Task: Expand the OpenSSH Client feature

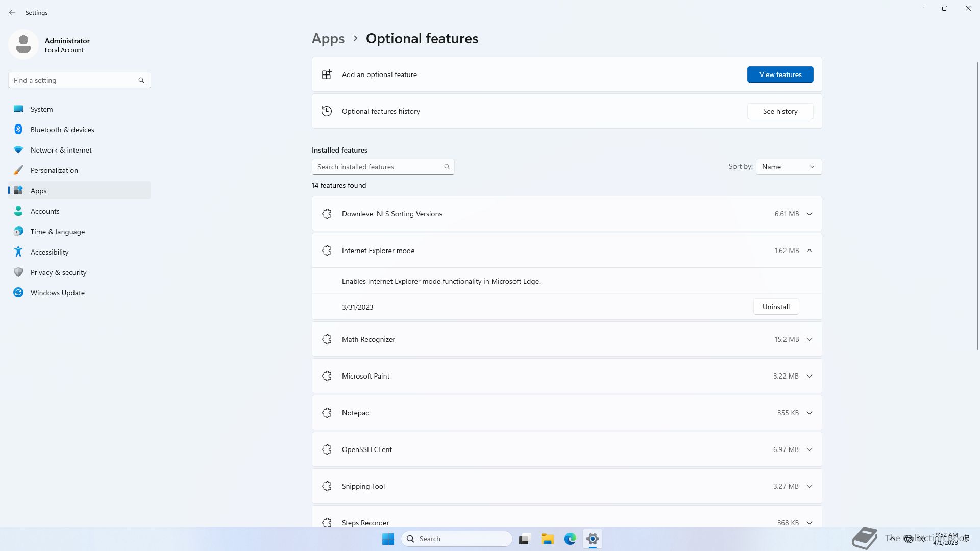Action: click(x=809, y=449)
